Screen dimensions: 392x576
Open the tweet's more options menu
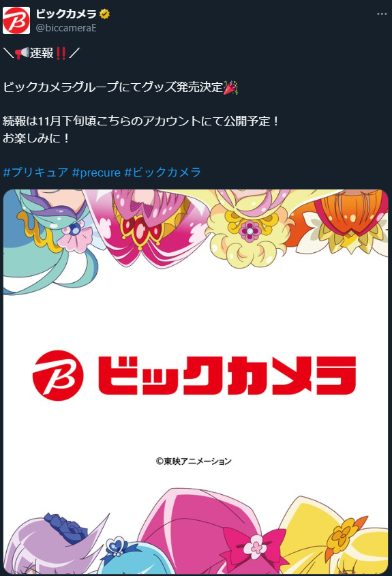point(382,14)
